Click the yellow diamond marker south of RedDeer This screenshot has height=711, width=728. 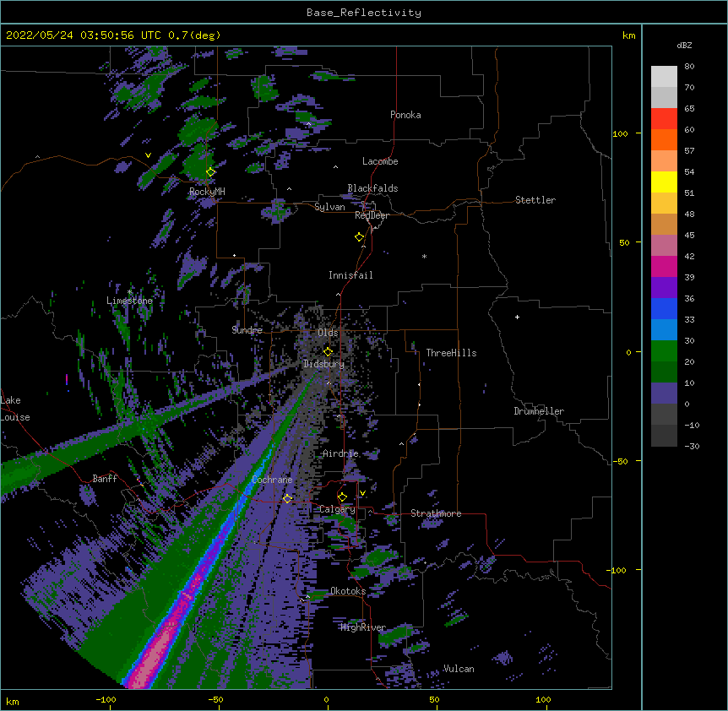coord(359,237)
